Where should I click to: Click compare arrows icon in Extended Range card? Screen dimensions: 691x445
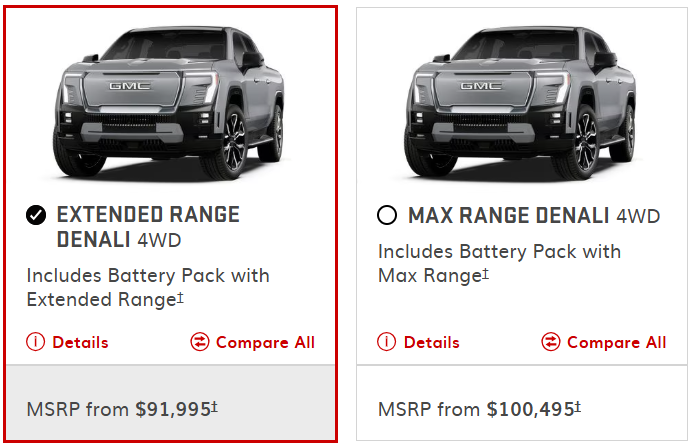[200, 342]
